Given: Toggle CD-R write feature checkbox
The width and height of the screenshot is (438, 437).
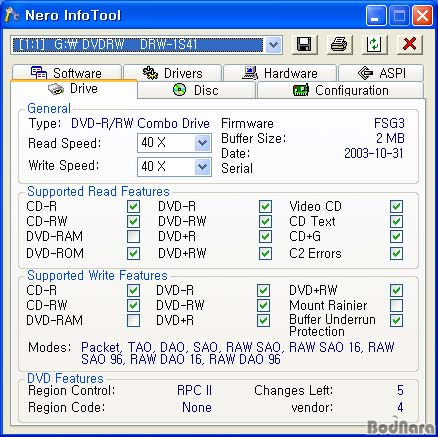Looking at the screenshot, I should click(133, 290).
